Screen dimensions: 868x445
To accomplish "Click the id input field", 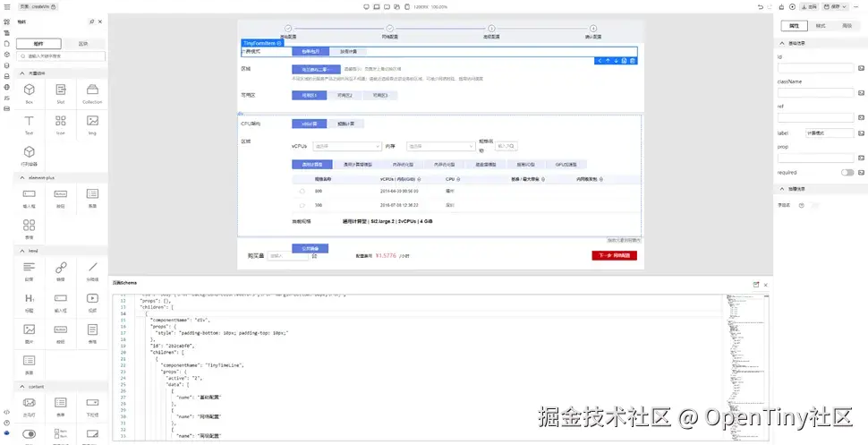I will 816,68.
